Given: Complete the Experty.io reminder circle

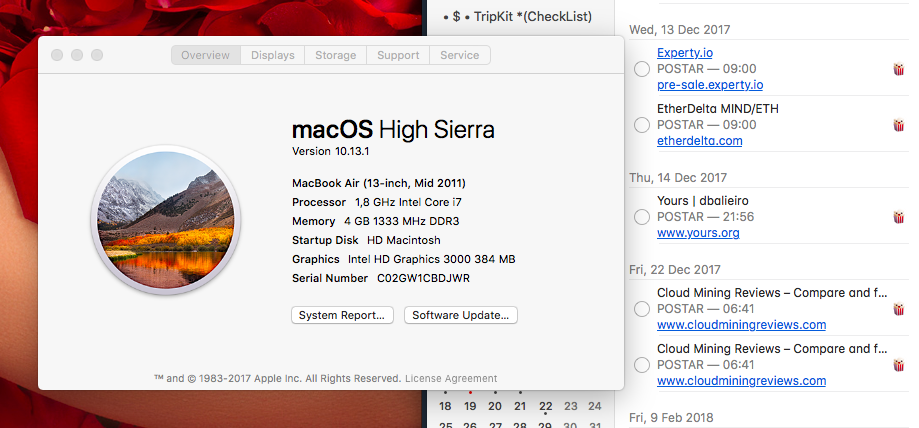Looking at the screenshot, I should pos(642,69).
